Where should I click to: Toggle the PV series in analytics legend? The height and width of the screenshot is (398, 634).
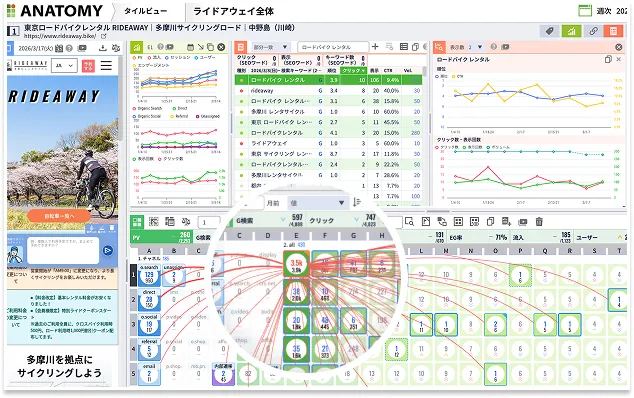(x=137, y=57)
